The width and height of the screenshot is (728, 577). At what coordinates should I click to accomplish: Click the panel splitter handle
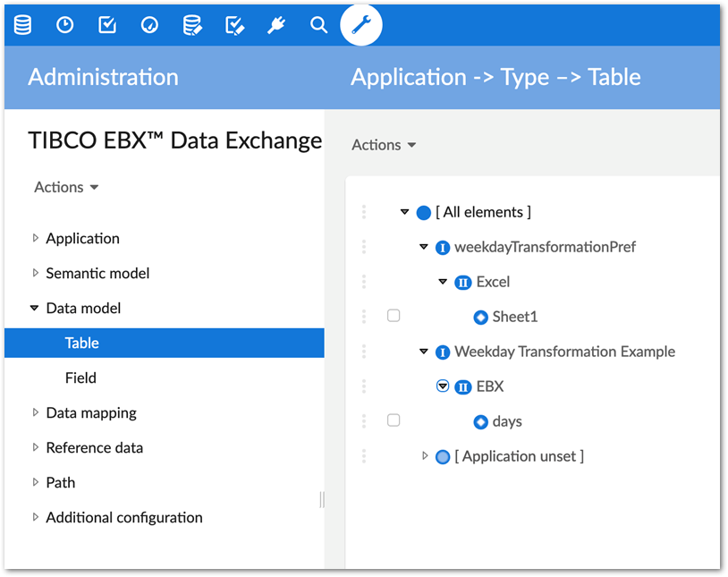click(x=322, y=500)
